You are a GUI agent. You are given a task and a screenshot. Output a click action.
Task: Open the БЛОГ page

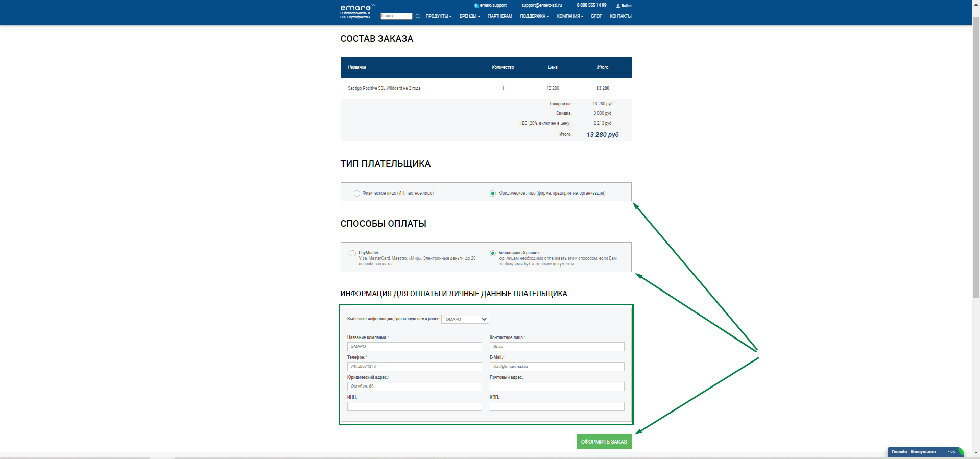[596, 16]
